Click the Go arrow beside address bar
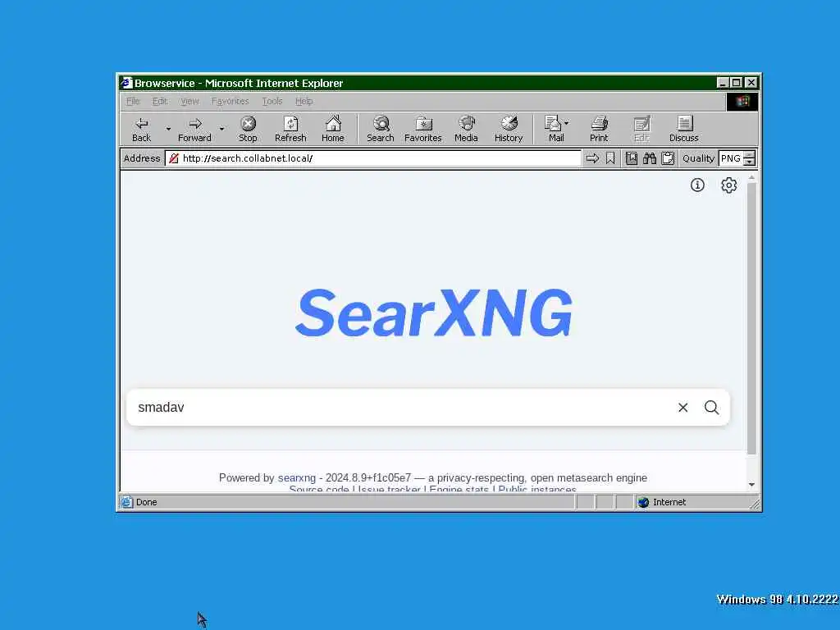 592,158
